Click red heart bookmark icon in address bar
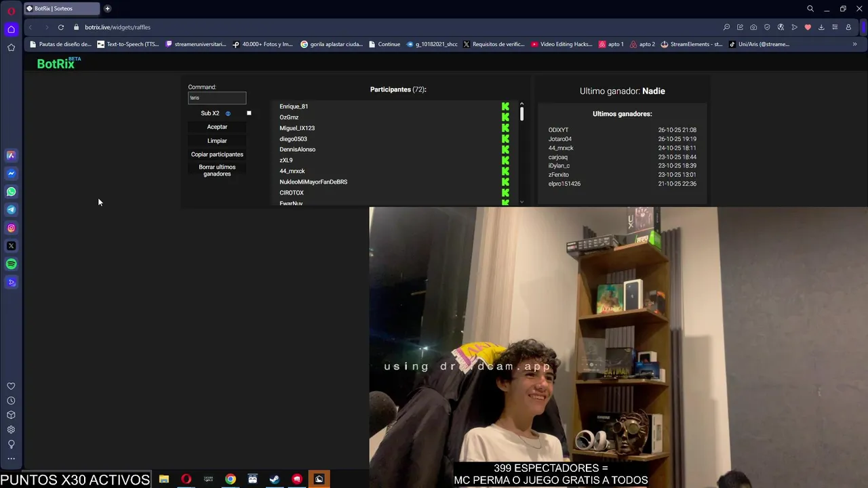This screenshot has width=868, height=488. 808,27
